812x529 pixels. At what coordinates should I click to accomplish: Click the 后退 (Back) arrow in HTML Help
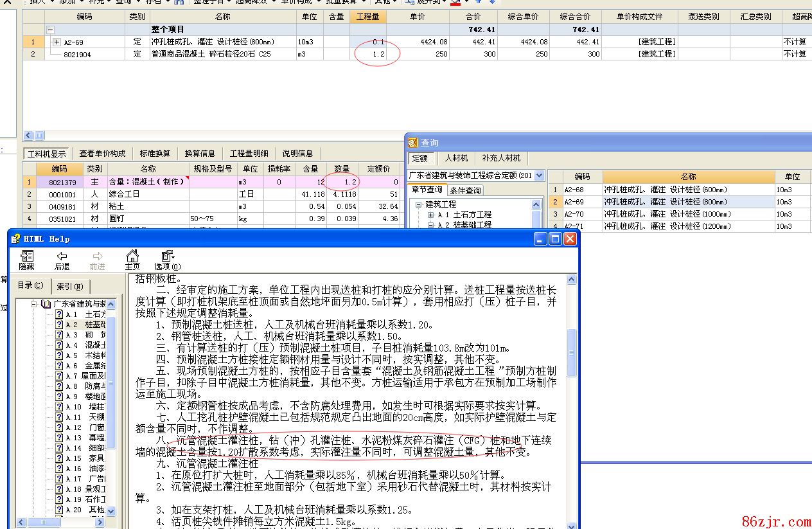[x=62, y=256]
